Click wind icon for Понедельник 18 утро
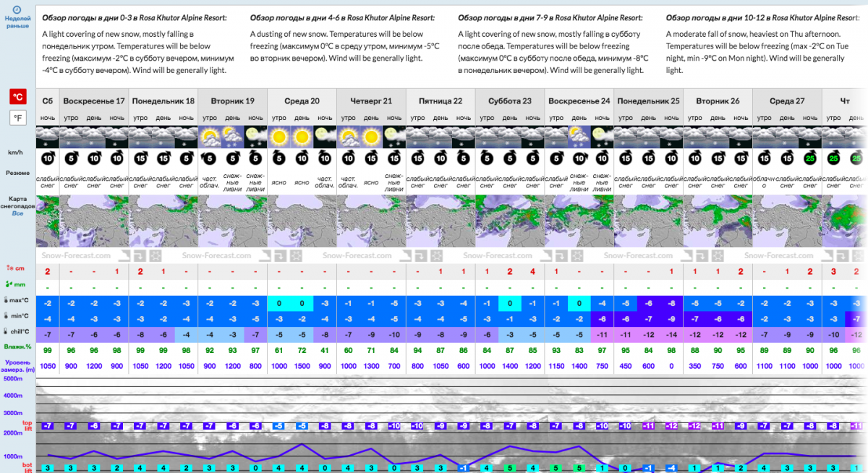Image resolution: width=868 pixels, height=473 pixels. [140, 158]
